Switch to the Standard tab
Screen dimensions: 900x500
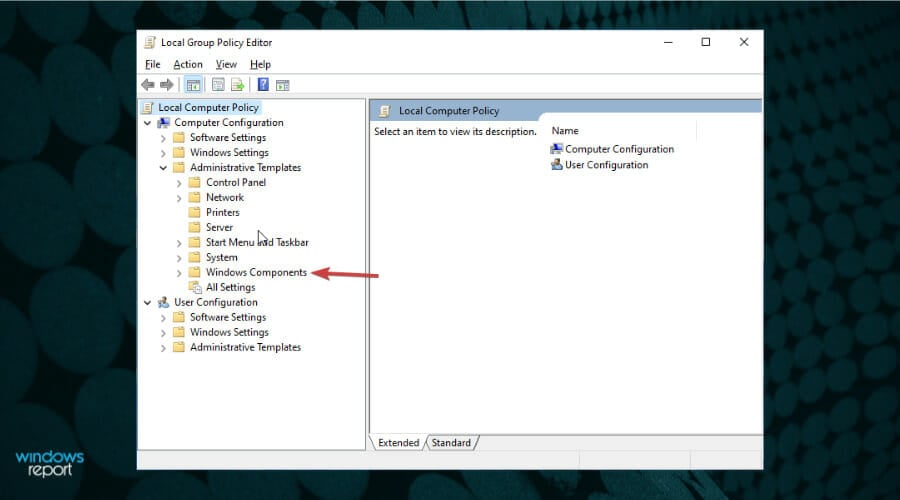point(451,443)
